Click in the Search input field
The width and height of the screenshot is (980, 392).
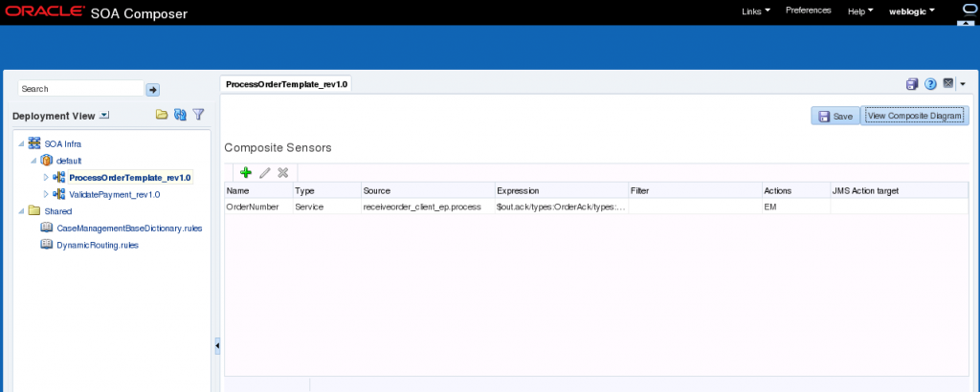click(x=80, y=89)
